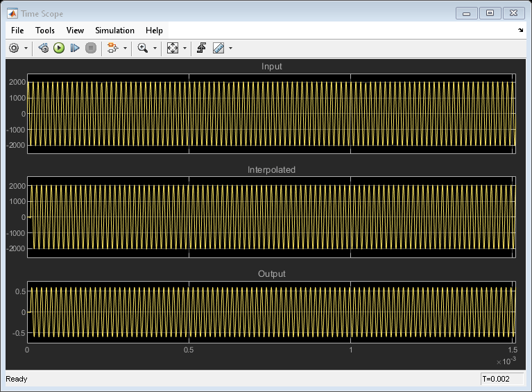Open the File menu
The height and width of the screenshot is (392, 532).
pyautogui.click(x=17, y=31)
